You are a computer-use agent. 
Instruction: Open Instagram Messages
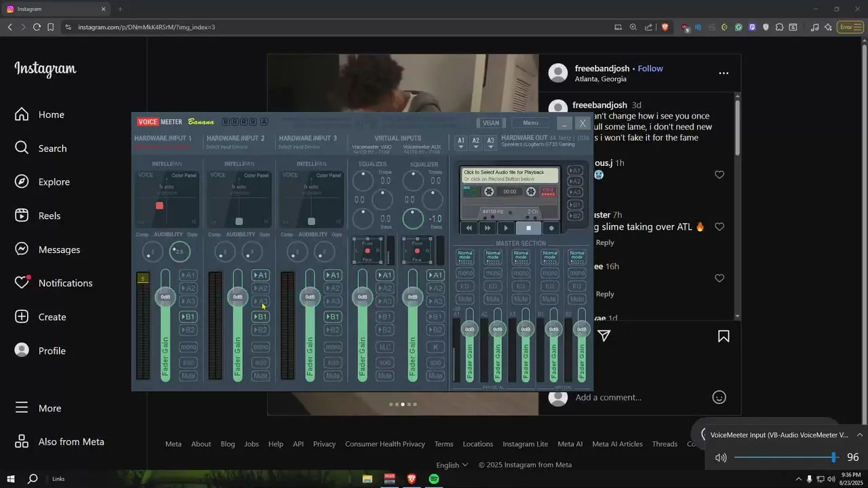(47, 249)
